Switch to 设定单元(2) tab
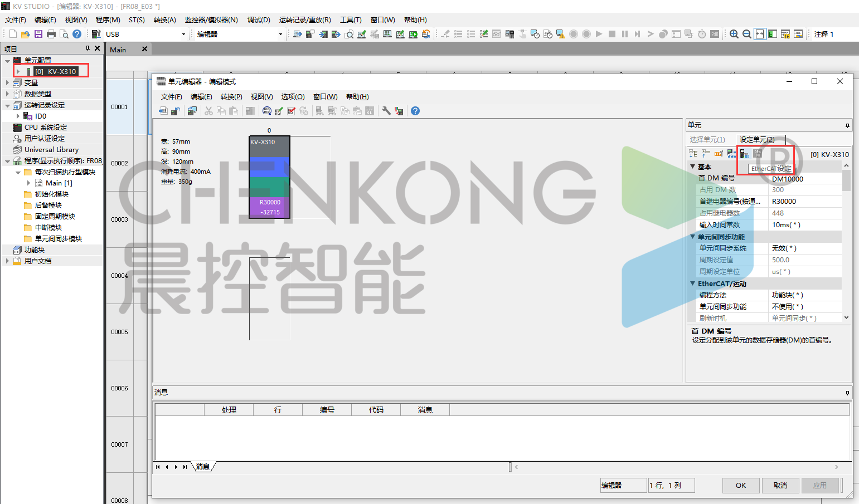This screenshot has width=859, height=504. pyautogui.click(x=757, y=139)
